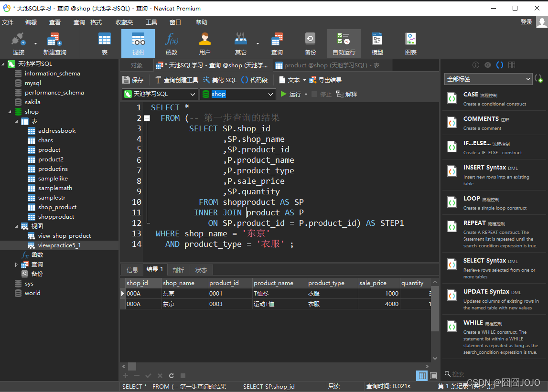Open the 用户 (User) management icon
Viewport: 548px width, 392px height.
(205, 43)
